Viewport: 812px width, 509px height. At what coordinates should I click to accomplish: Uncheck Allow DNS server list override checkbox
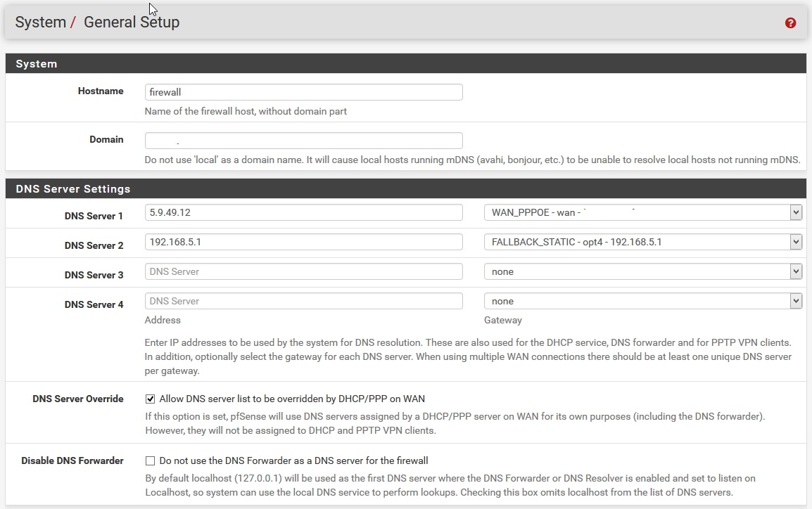pyautogui.click(x=150, y=399)
